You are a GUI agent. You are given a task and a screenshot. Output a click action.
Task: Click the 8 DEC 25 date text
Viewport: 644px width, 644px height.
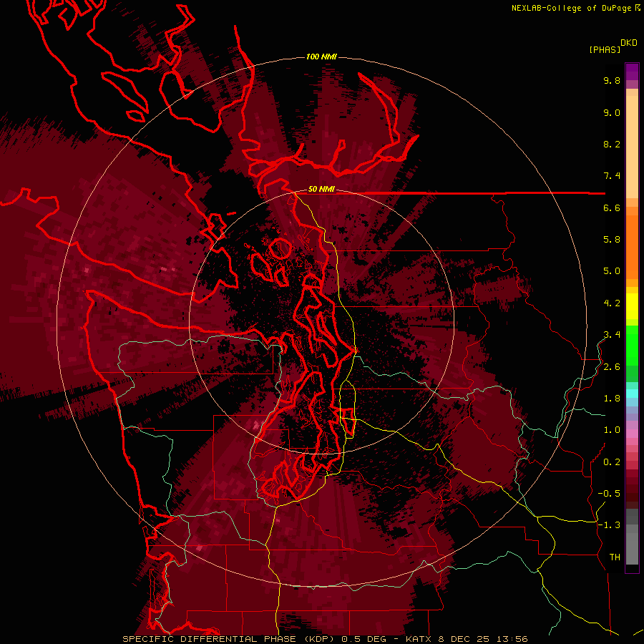point(465,639)
